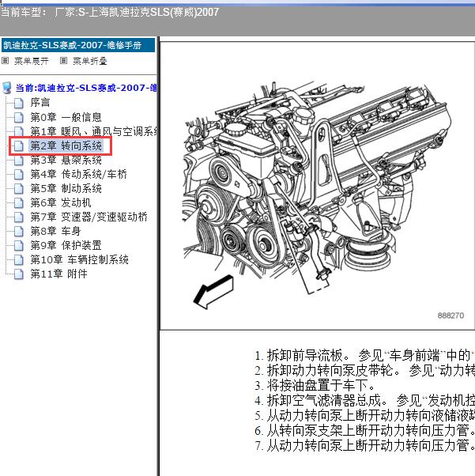This screenshot has width=475, height=476.
Task: Click the page icon beside 第4章 传动系统/车桥
Action: click(x=19, y=175)
